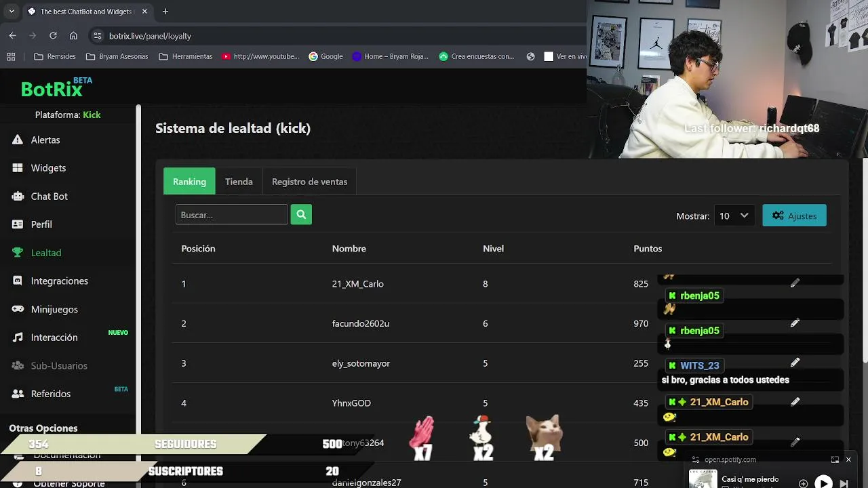868x488 pixels.
Task: Open Minijuegos gamepad icon
Action: pos(18,309)
